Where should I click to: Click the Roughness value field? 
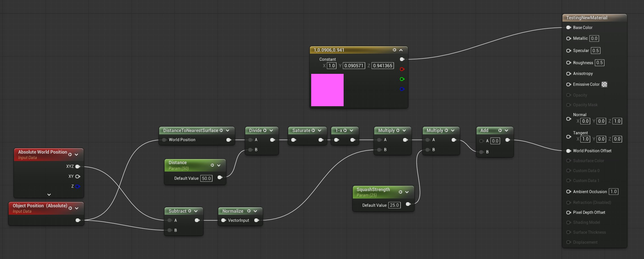(x=599, y=63)
